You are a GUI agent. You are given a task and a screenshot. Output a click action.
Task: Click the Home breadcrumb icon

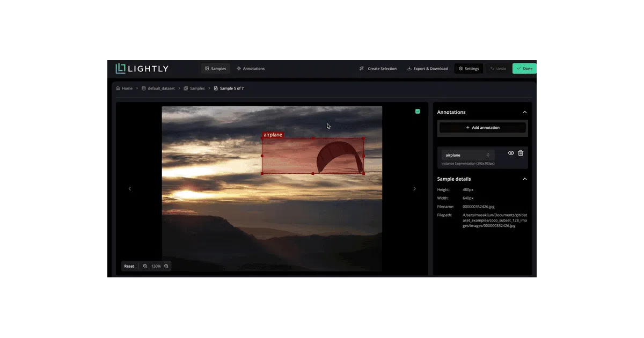tap(118, 89)
